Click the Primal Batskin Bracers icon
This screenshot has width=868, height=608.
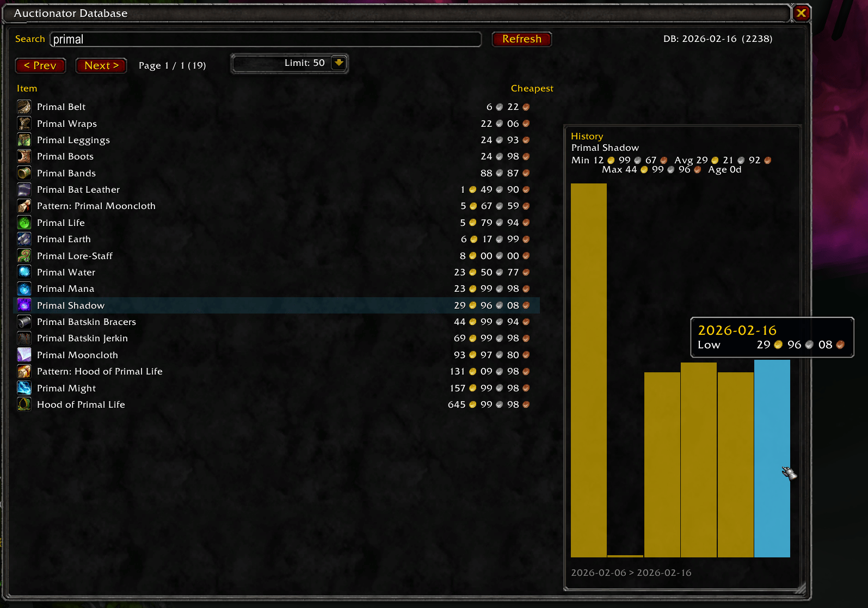24,322
